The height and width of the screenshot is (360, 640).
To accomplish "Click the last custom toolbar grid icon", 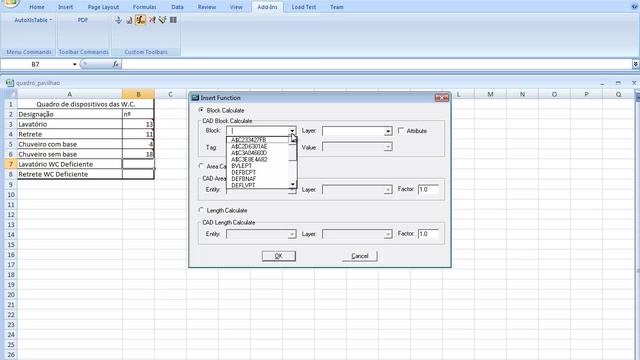I will 173,20.
